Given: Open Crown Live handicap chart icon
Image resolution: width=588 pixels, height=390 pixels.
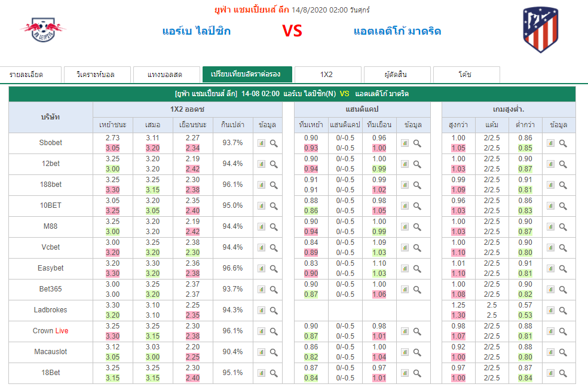Looking at the screenshot, I should point(405,331).
